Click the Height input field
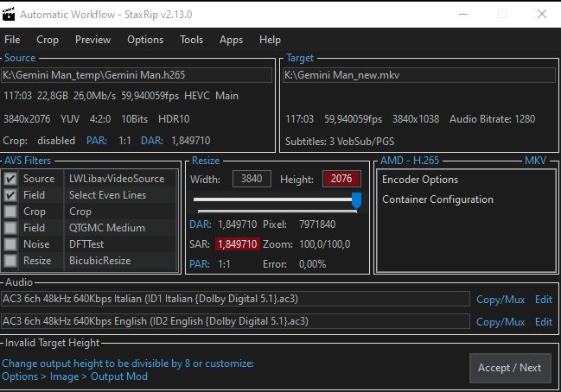 [341, 180]
